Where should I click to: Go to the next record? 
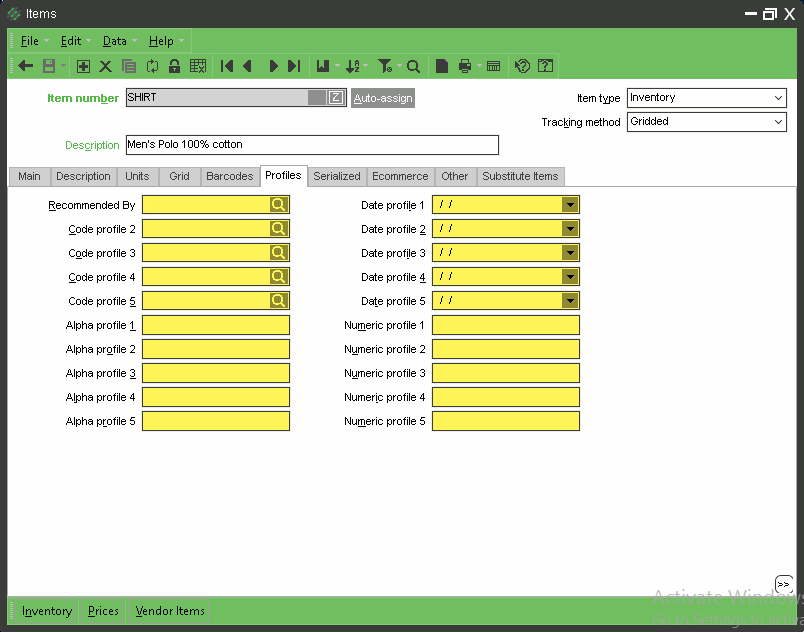(273, 66)
